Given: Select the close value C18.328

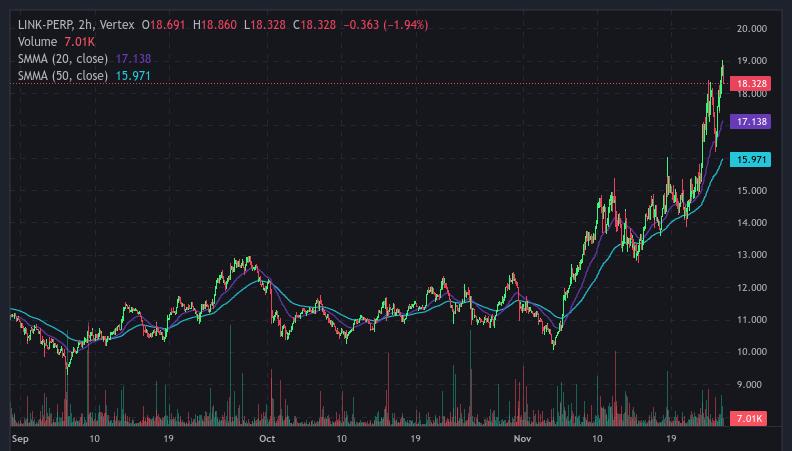Looking at the screenshot, I should tap(314, 25).
